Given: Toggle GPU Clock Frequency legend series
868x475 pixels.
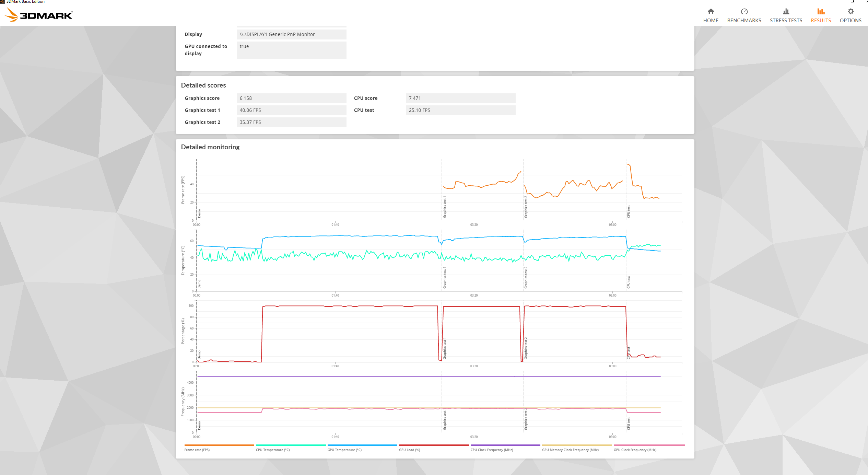Looking at the screenshot, I should coord(635,450).
